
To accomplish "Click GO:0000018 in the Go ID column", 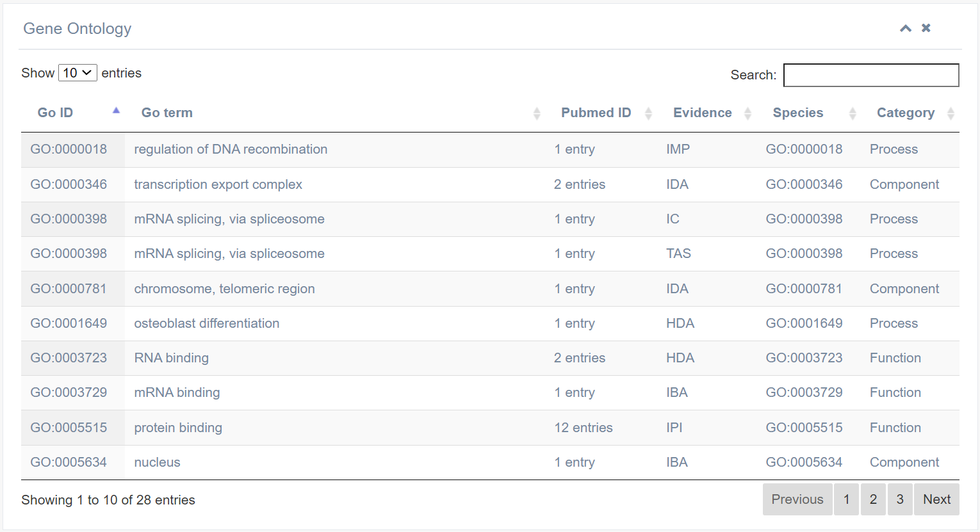I will click(69, 149).
